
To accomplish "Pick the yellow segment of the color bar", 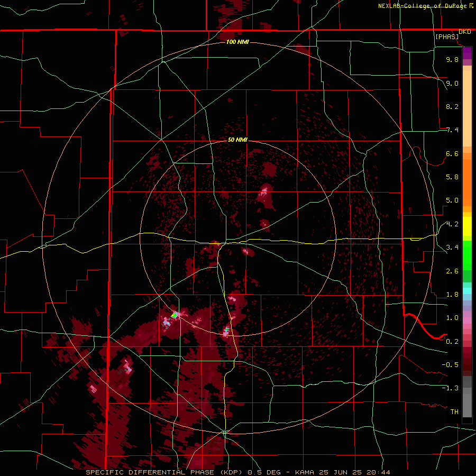I will pyautogui.click(x=467, y=226).
